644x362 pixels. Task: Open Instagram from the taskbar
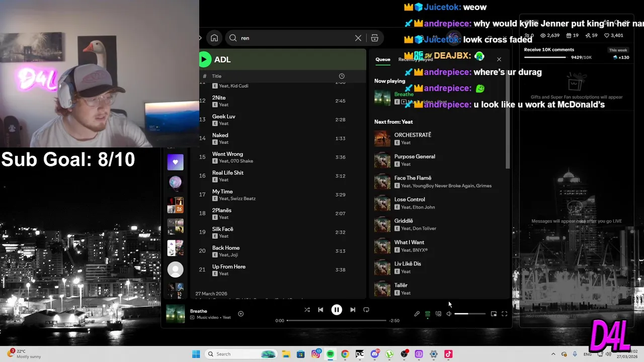pos(315,354)
